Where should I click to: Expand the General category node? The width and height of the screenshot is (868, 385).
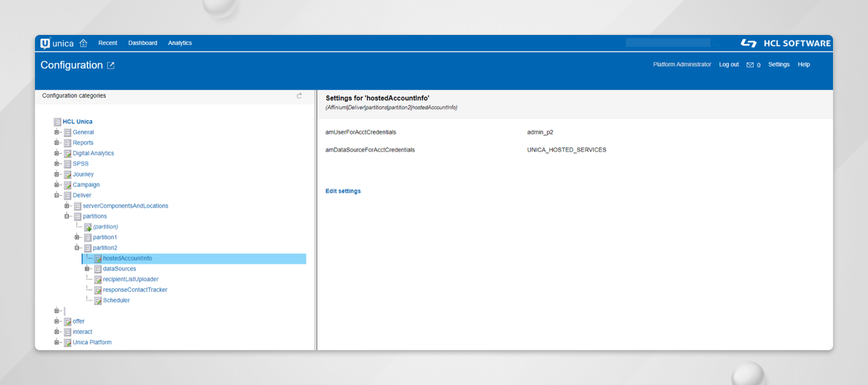tap(57, 132)
